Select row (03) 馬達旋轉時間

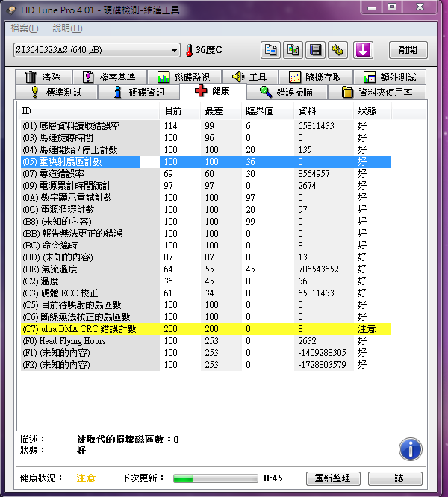pos(206,138)
